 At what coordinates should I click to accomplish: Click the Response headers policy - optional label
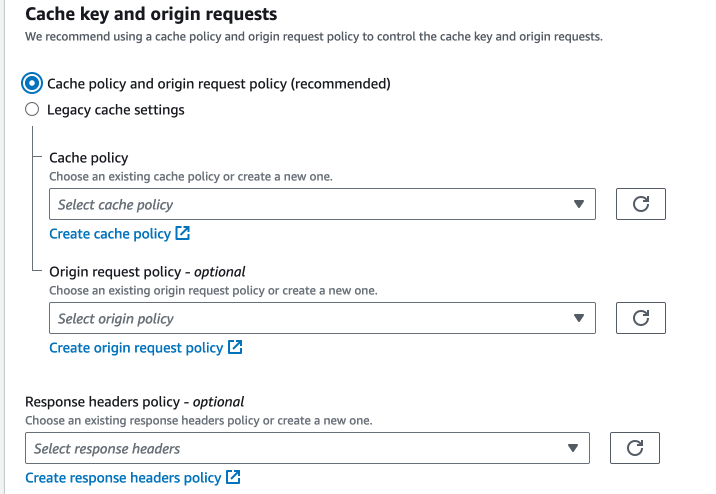pos(135,402)
